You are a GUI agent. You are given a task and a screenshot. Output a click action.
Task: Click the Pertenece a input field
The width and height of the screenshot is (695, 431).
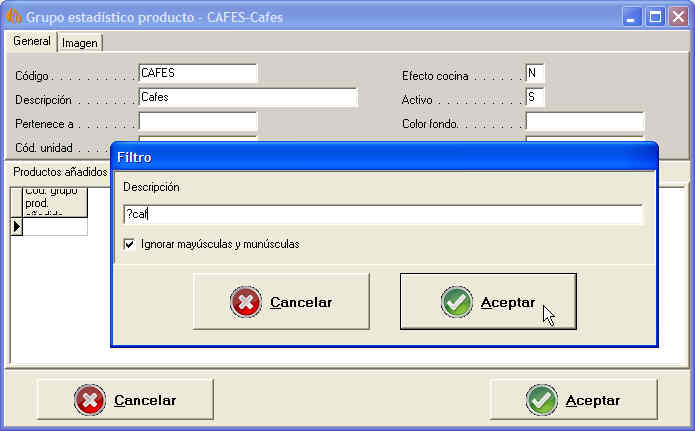click(197, 122)
